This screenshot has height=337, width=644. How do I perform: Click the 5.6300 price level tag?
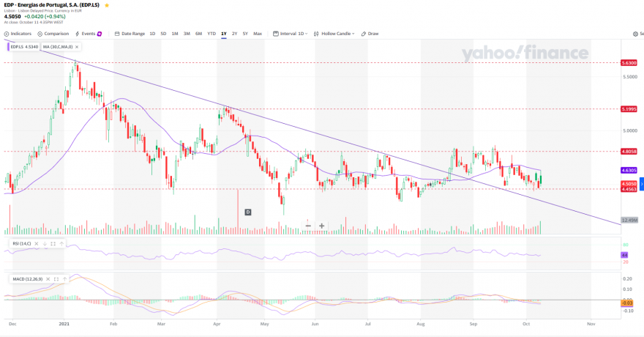pos(629,63)
